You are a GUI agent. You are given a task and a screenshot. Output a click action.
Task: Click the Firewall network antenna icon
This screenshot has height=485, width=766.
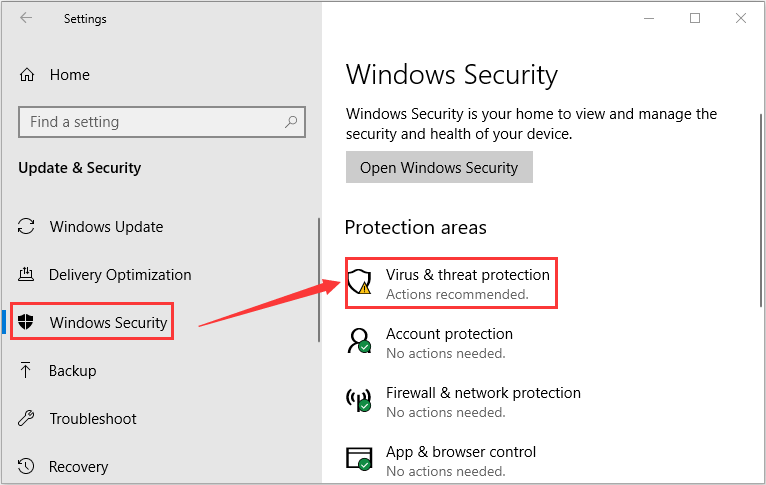[x=359, y=400]
